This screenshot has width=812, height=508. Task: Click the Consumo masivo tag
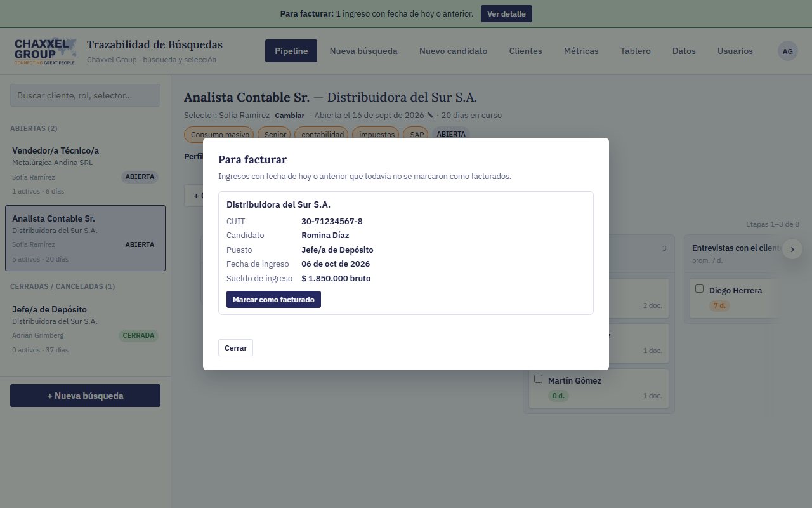pos(219,135)
